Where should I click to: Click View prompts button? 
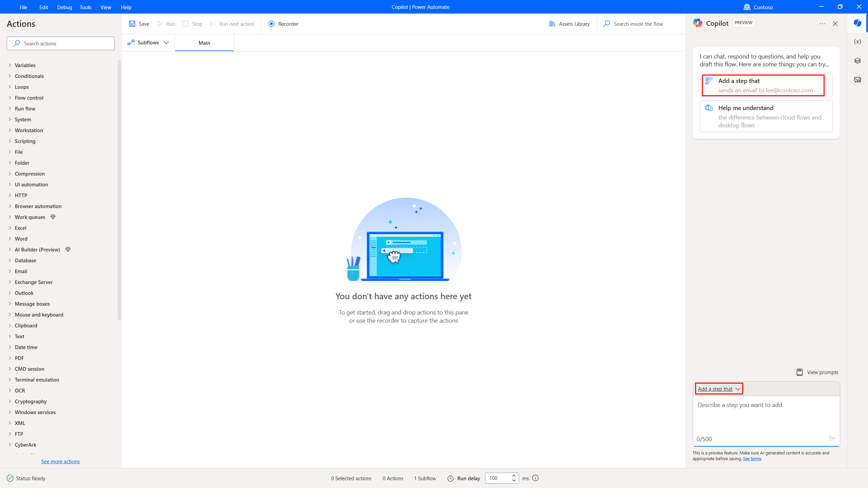tap(817, 372)
